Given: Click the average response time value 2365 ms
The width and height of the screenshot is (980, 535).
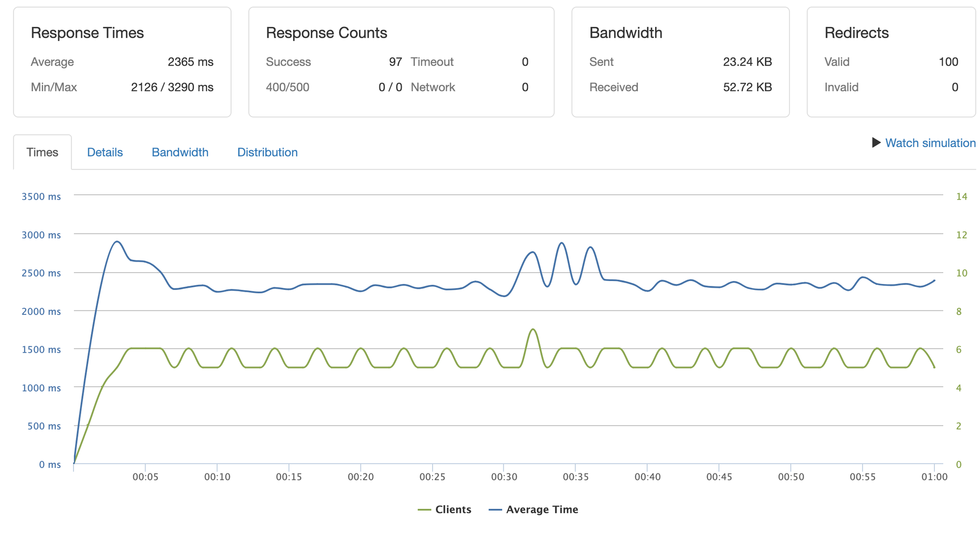Looking at the screenshot, I should click(190, 62).
